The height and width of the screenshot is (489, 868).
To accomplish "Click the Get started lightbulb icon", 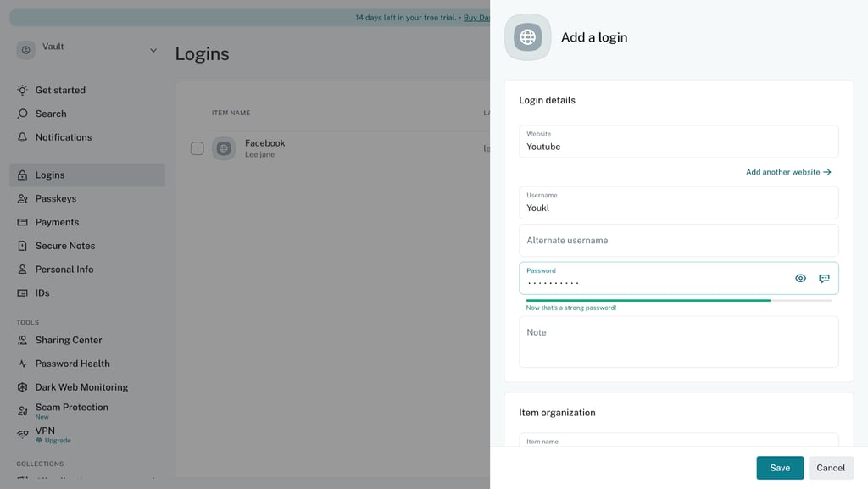I will tap(22, 90).
